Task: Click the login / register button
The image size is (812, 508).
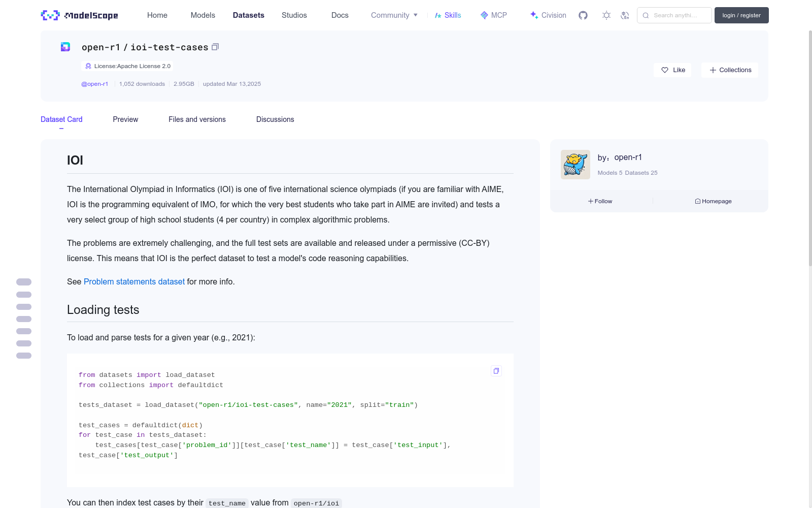Action: click(741, 15)
